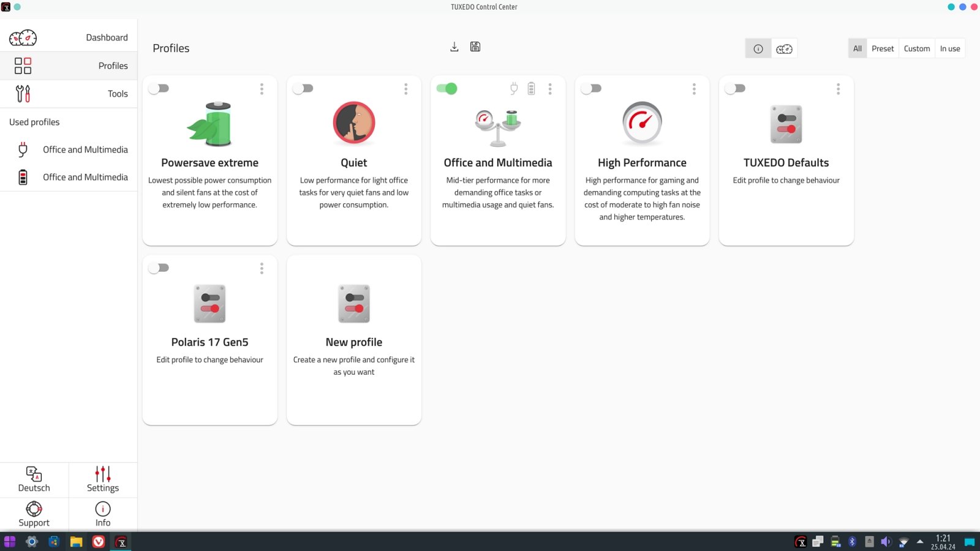
Task: Click the import profile download icon
Action: [x=454, y=47]
